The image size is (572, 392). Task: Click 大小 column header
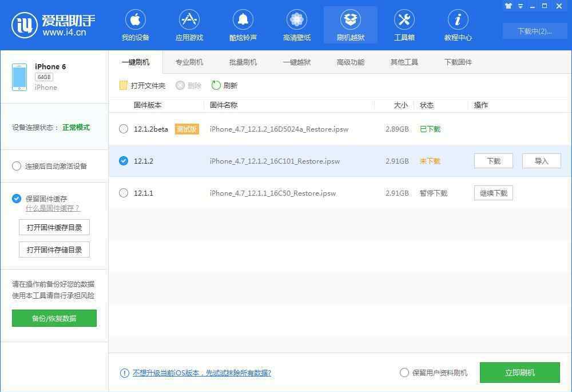coord(401,105)
